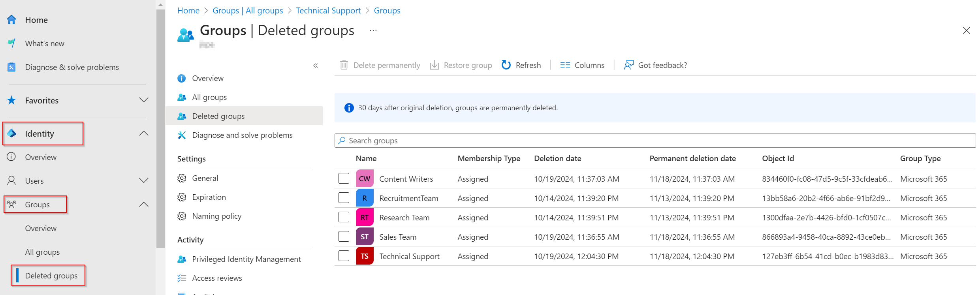Click the Identity diamond icon

(x=11, y=133)
